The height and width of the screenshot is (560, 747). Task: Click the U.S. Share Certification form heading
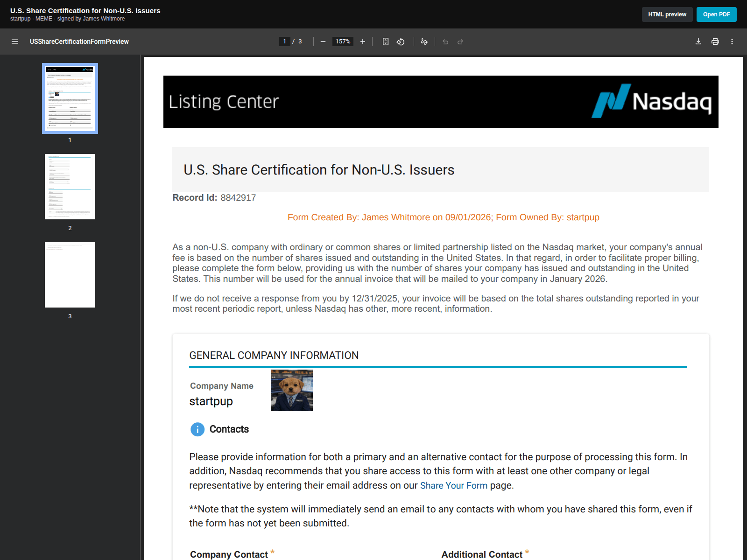[319, 170]
